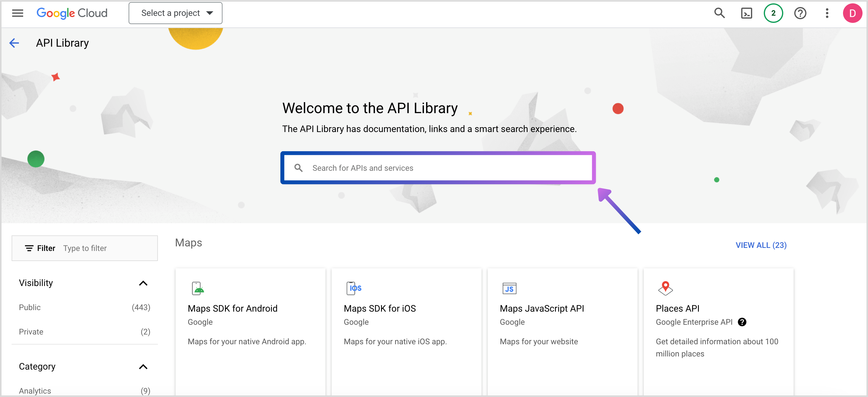Open notifications badge showing 2
The width and height of the screenshot is (868, 397).
[773, 13]
